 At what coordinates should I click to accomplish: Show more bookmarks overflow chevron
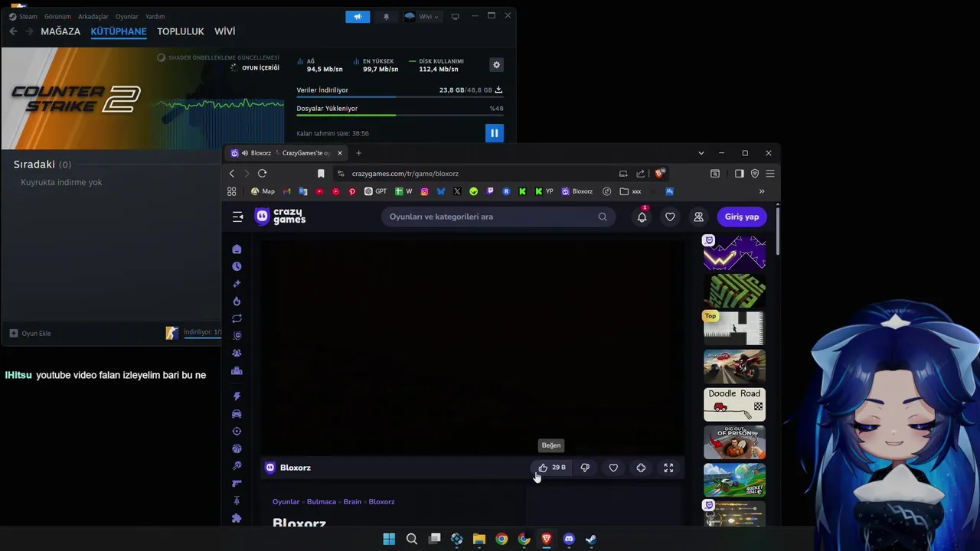[762, 191]
